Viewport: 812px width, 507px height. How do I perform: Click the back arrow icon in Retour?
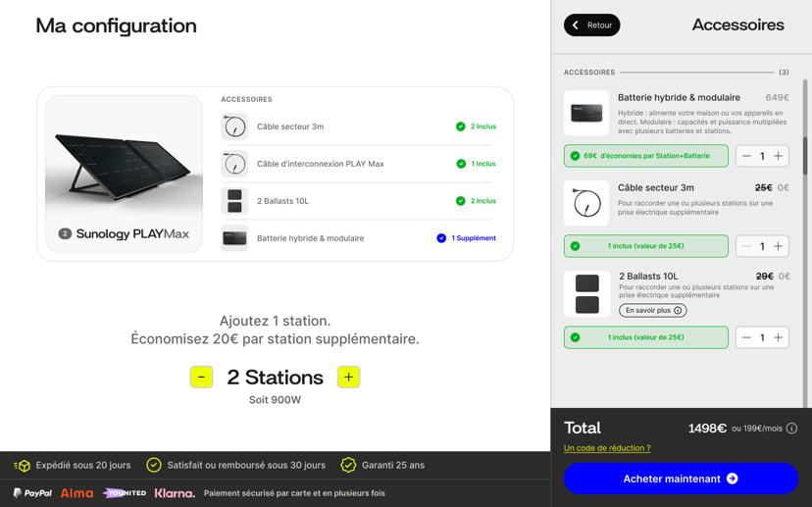576,25
